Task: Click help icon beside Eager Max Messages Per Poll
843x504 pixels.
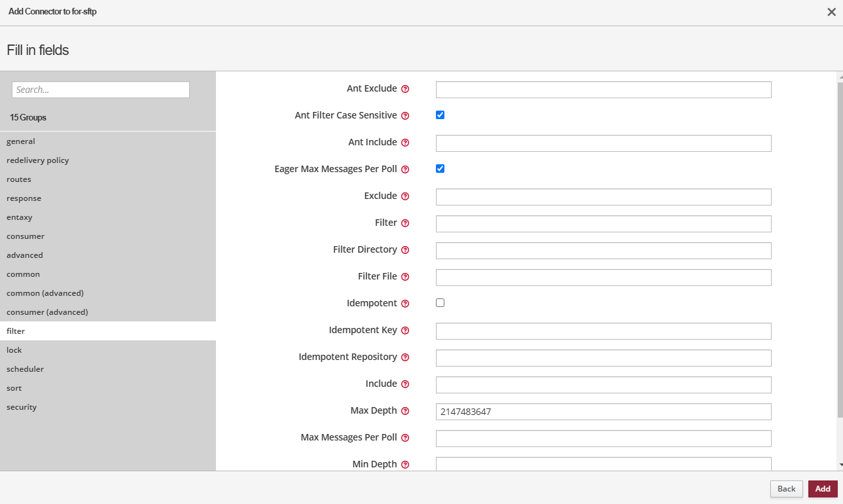Action: (x=405, y=170)
